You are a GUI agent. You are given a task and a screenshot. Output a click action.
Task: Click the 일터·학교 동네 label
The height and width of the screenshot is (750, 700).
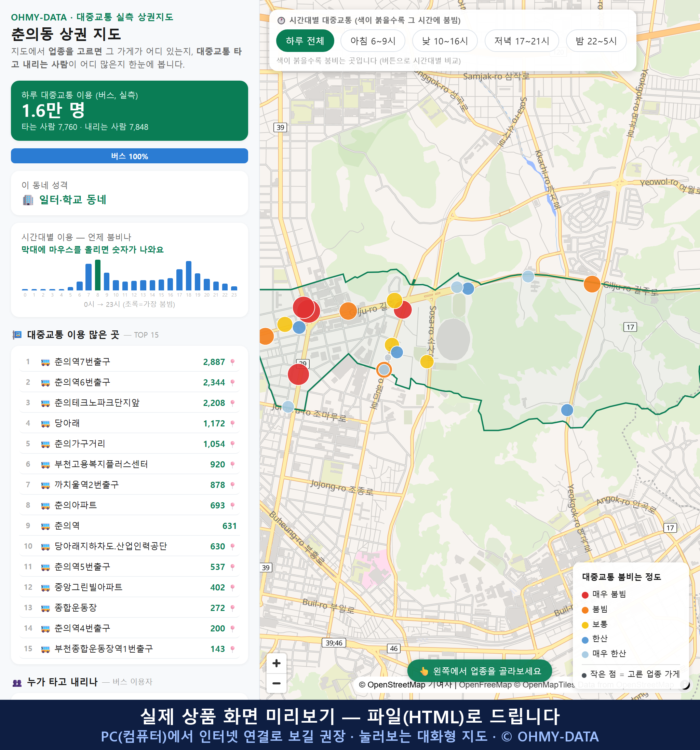73,200
